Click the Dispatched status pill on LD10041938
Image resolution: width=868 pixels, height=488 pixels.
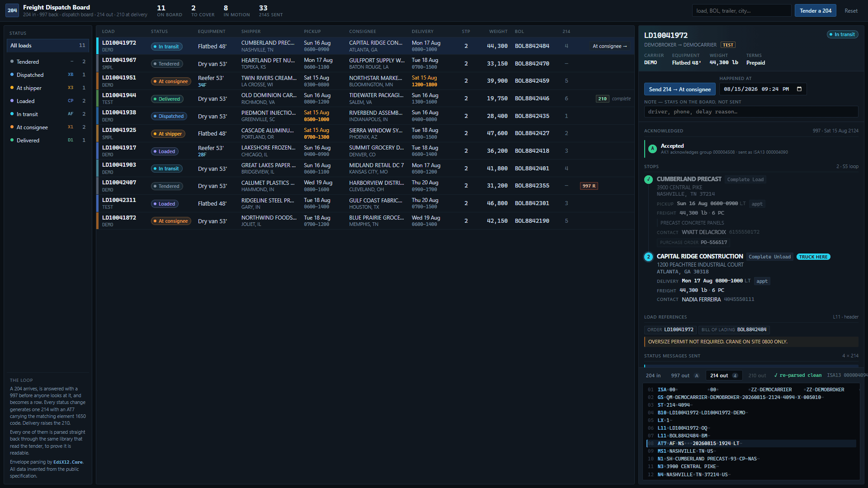pyautogui.click(x=169, y=116)
